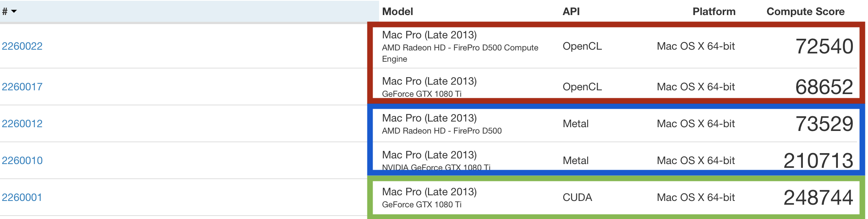This screenshot has width=868, height=219.
Task: Open result link 2260022
Action: tap(22, 46)
